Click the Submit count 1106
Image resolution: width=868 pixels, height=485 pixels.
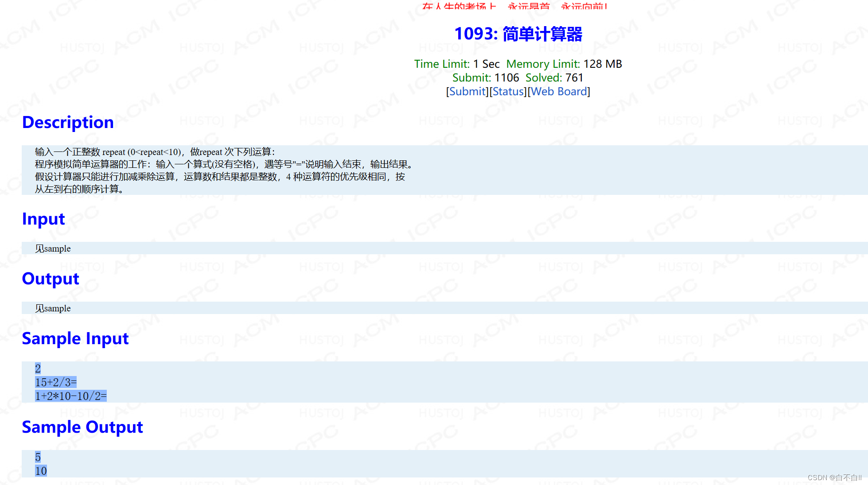click(x=508, y=78)
